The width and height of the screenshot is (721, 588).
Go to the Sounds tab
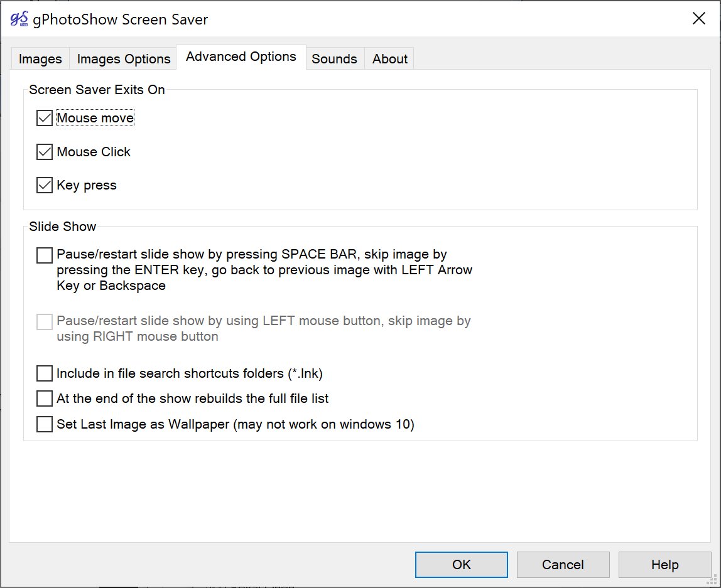pos(334,59)
